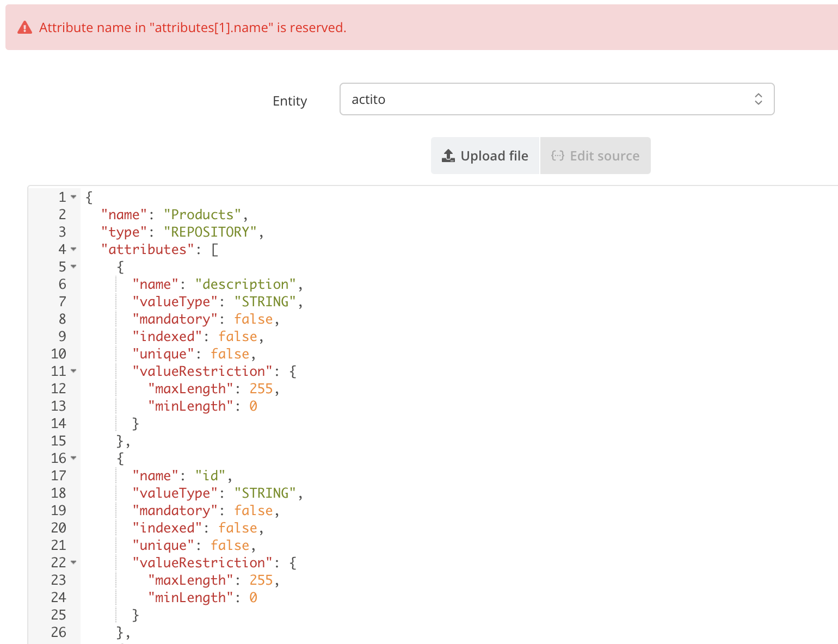Click the "valueType" key on line 7
Screen dimensions: 838x644
175,302
